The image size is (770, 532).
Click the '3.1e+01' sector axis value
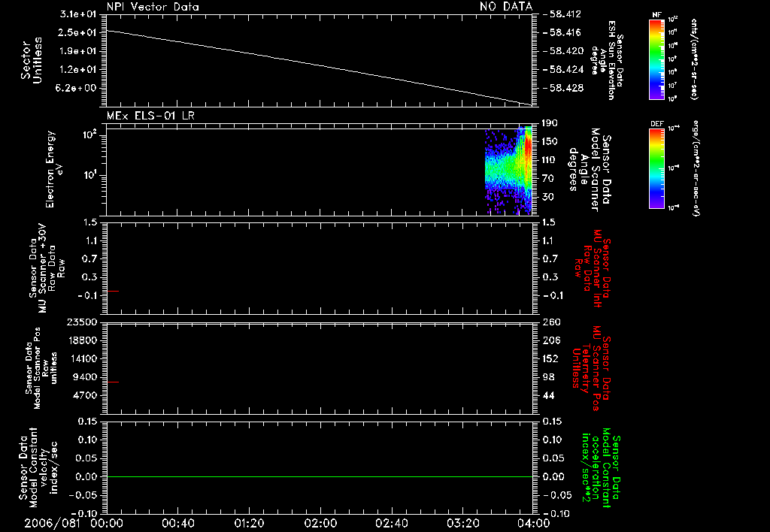click(78, 14)
